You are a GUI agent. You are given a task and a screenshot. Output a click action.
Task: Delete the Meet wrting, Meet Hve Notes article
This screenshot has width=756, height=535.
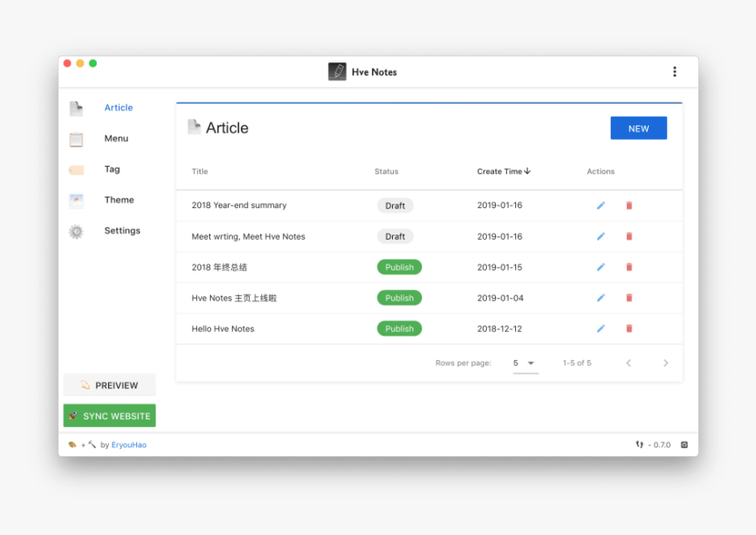(x=629, y=236)
